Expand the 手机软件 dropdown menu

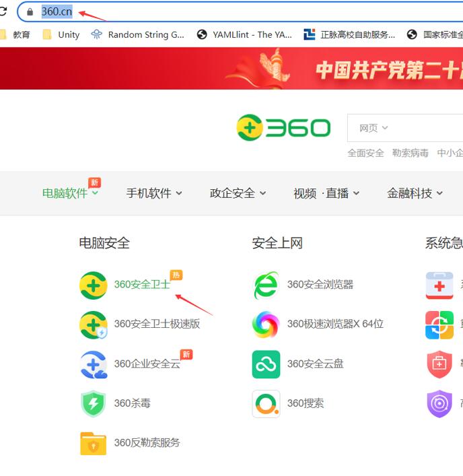pyautogui.click(x=154, y=193)
